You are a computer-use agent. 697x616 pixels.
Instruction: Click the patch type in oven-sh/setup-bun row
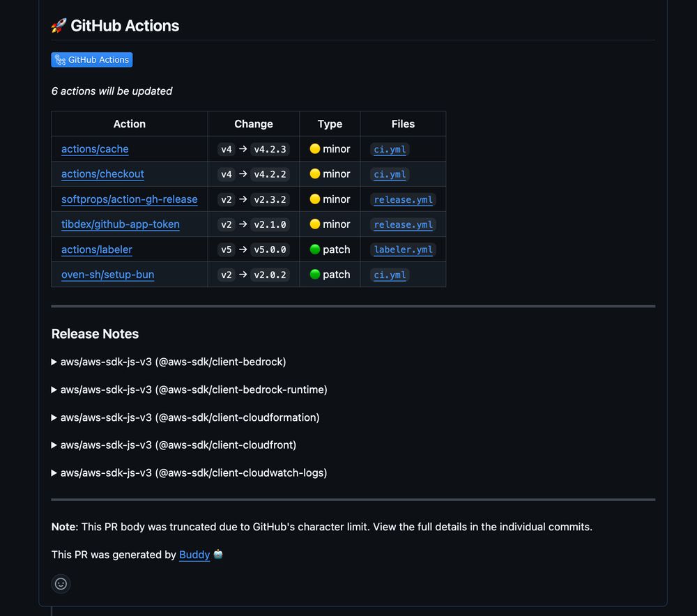coord(330,275)
